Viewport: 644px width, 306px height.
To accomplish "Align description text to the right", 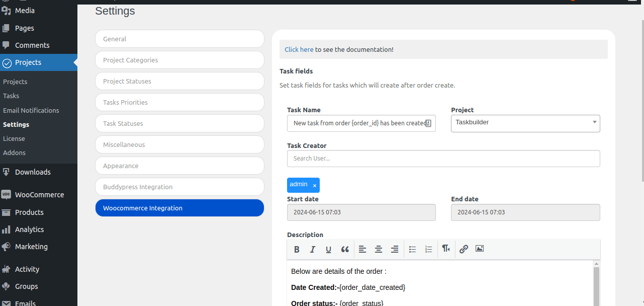I will click(395, 249).
